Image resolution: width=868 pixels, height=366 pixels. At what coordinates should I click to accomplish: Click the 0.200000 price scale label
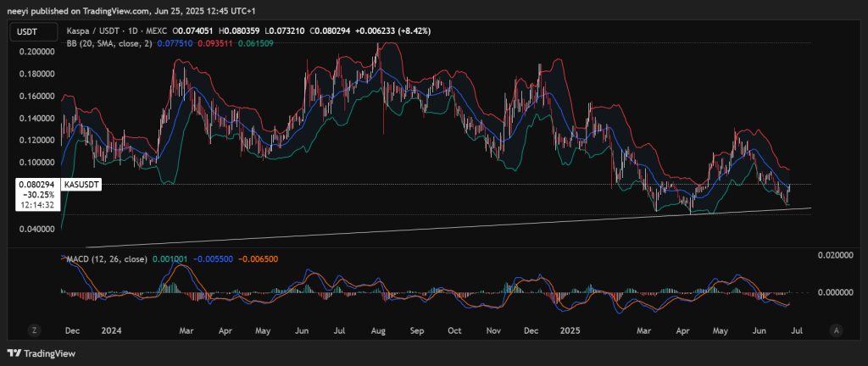(x=36, y=52)
